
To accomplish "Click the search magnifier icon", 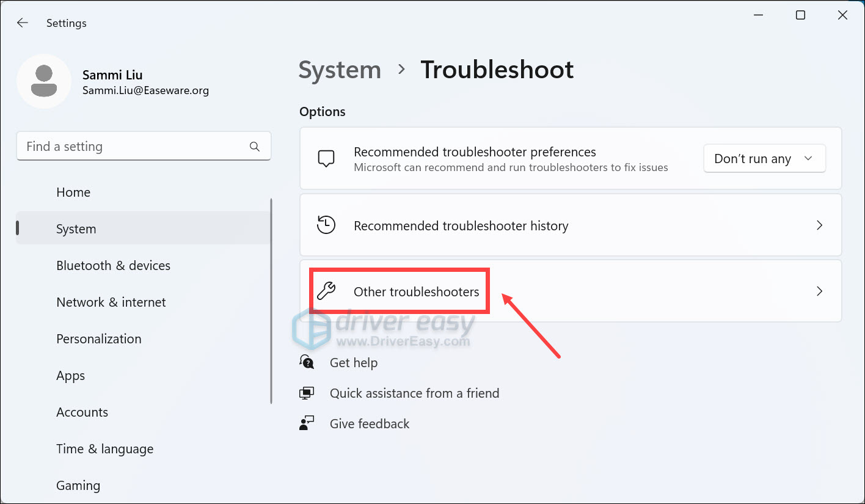I will click(x=255, y=147).
